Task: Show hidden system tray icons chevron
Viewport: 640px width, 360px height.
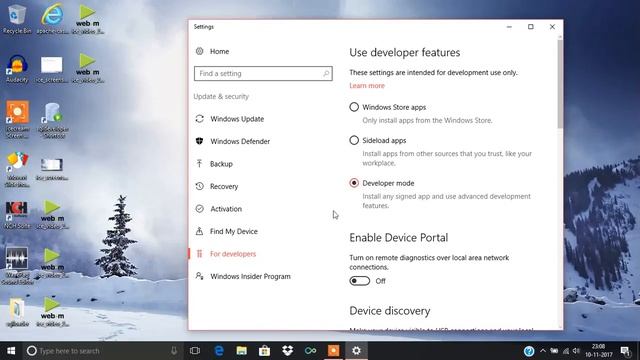Action: click(x=543, y=351)
